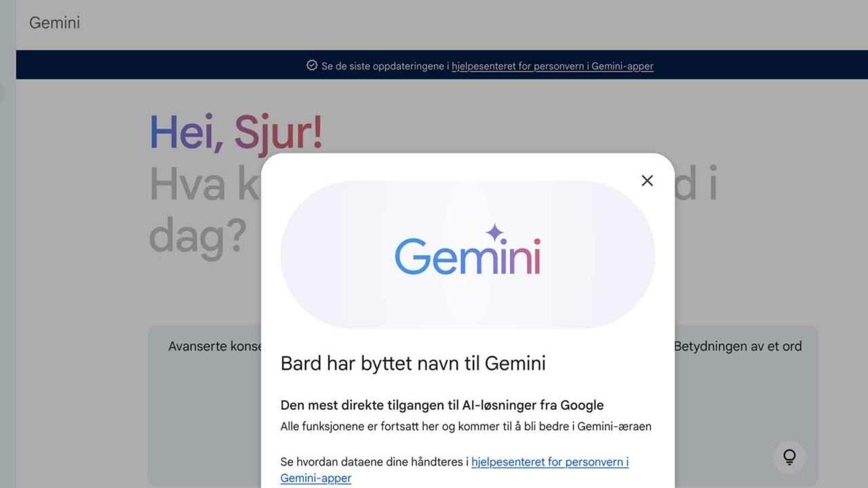This screenshot has width=868, height=488.
Task: Click the gray Hva text beside the dialog
Action: 187,183
